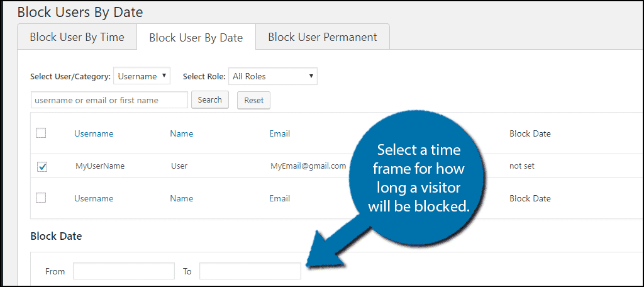Click the Name link in table footer

coord(181,199)
